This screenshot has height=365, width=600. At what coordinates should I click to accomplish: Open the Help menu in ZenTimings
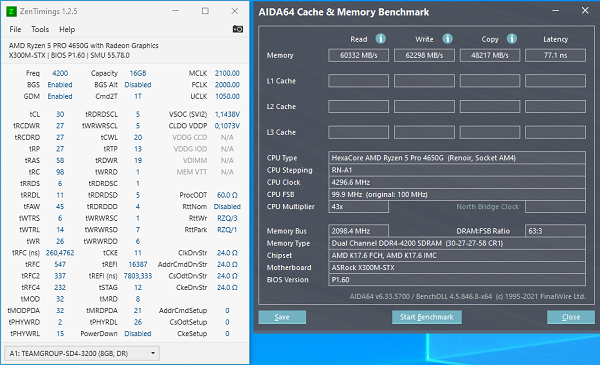tap(67, 29)
